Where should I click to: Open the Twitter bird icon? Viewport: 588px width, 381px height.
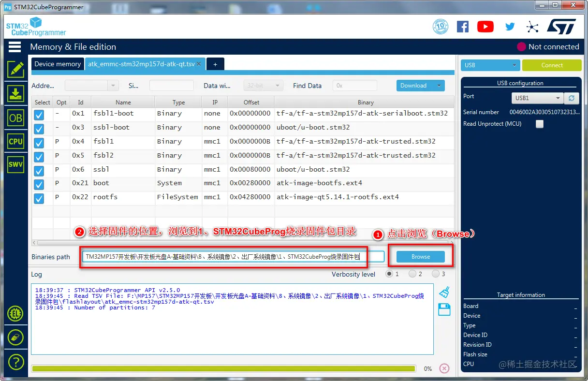click(x=510, y=27)
